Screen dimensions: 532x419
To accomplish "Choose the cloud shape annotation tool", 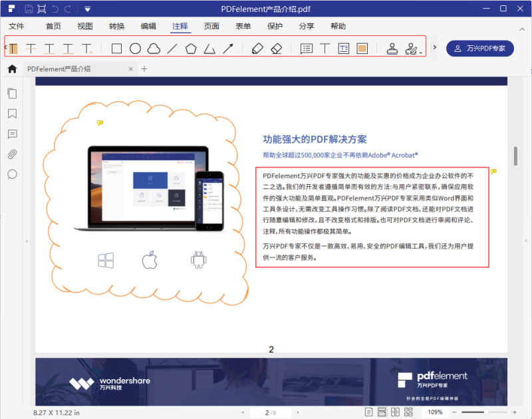I will point(153,48).
